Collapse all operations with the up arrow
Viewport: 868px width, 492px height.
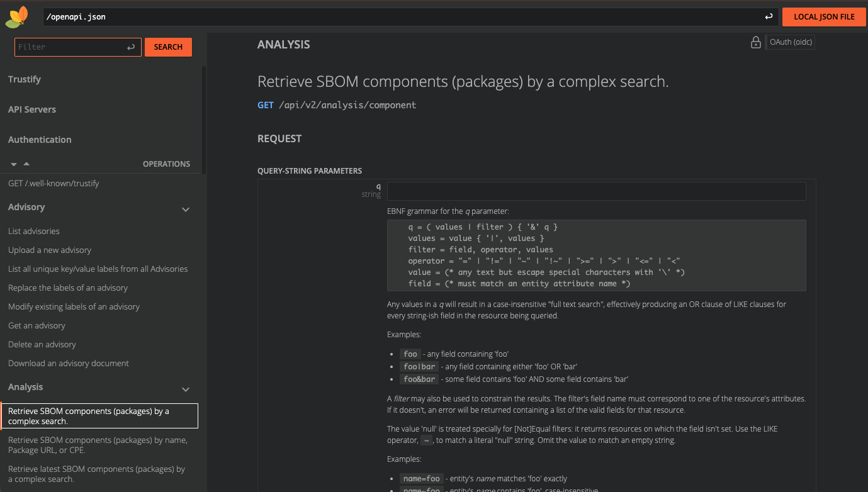click(x=26, y=164)
